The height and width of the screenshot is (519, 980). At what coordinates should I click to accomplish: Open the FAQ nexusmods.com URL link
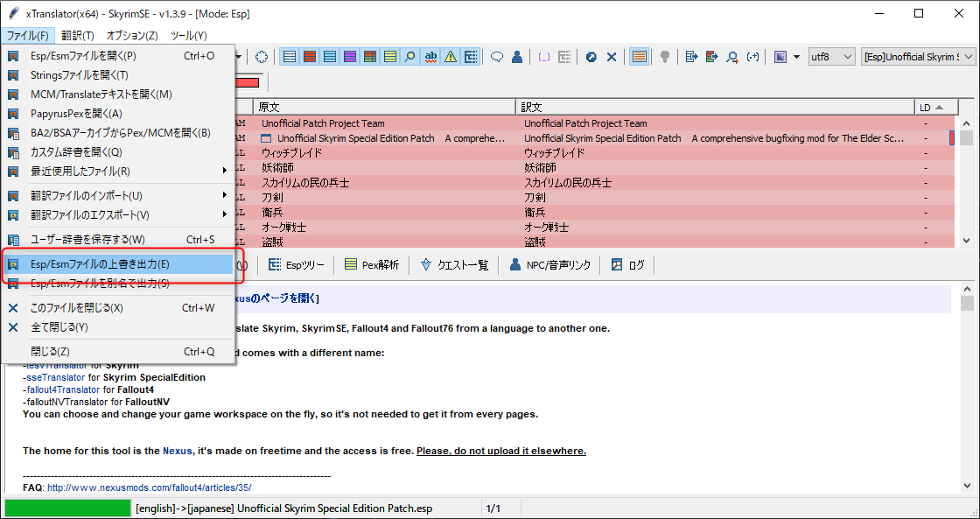pyautogui.click(x=150, y=487)
